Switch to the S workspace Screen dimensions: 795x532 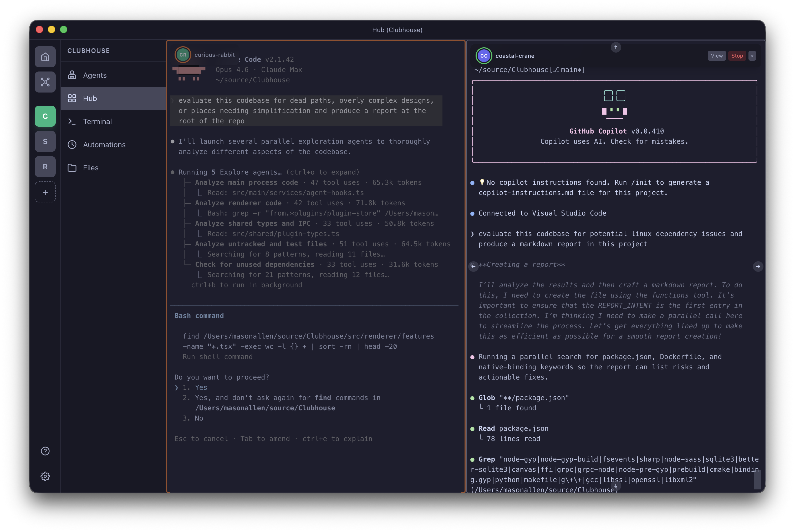tap(45, 141)
